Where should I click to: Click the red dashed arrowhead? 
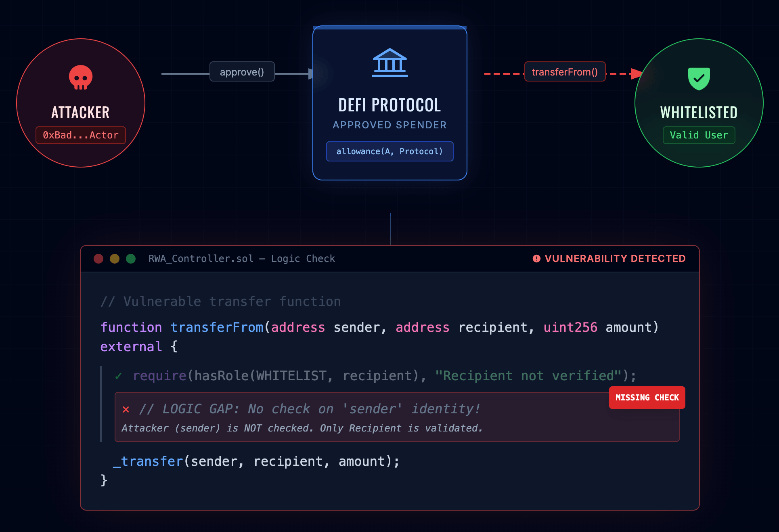[x=636, y=74]
